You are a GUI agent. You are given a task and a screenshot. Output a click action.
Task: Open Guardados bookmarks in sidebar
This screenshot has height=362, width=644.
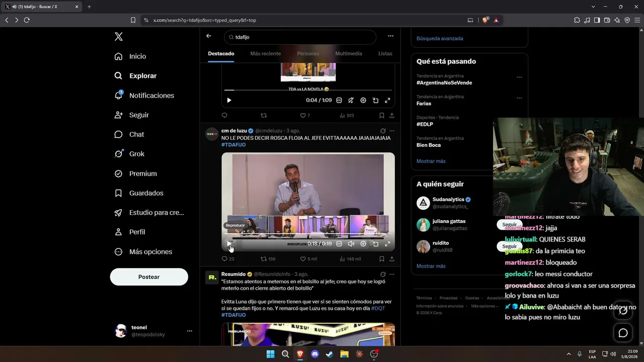[139, 193]
